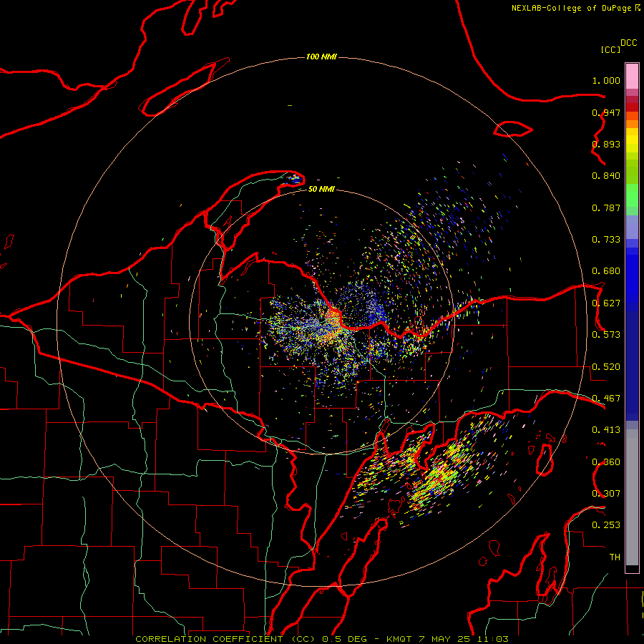This screenshot has width=644, height=644.
Task: Click the 0.307 value on color scale
Action: [606, 494]
